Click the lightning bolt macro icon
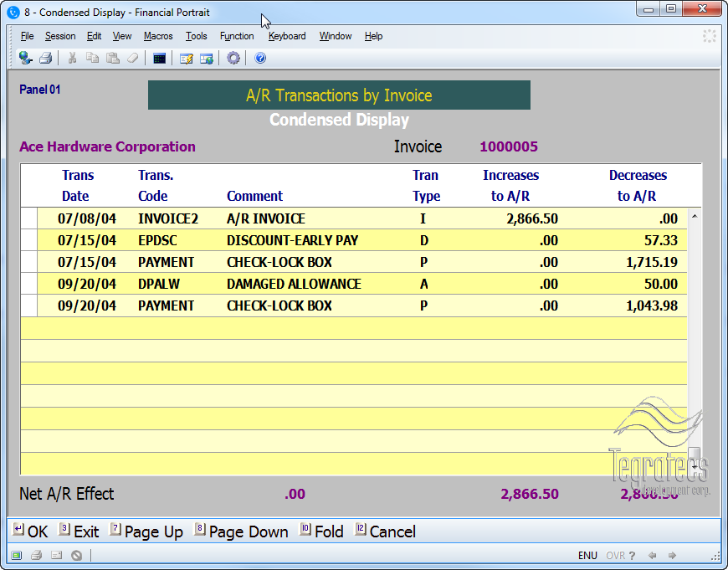 [186, 59]
